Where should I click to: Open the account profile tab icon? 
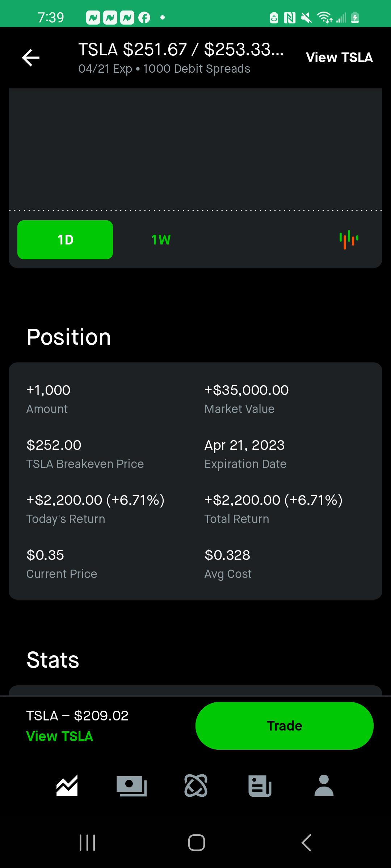[324, 786]
